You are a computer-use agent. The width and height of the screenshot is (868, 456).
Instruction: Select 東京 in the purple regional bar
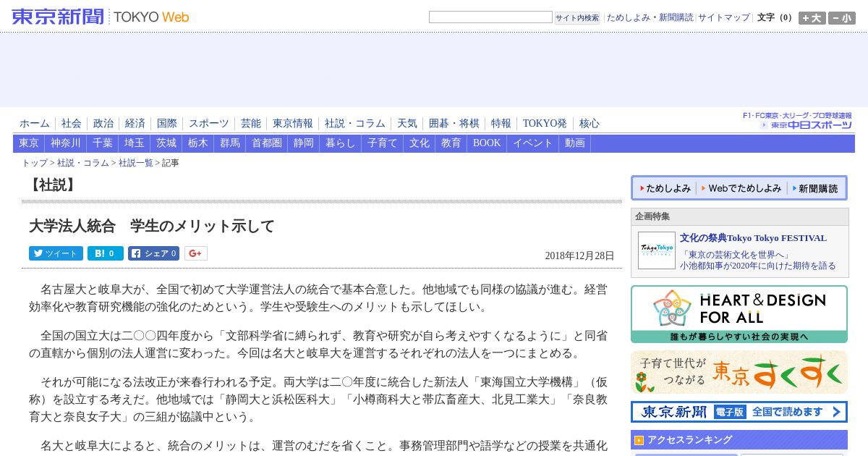coord(29,143)
